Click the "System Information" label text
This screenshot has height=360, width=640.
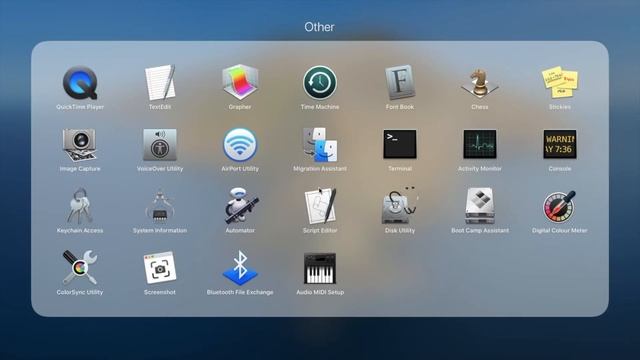[160, 230]
